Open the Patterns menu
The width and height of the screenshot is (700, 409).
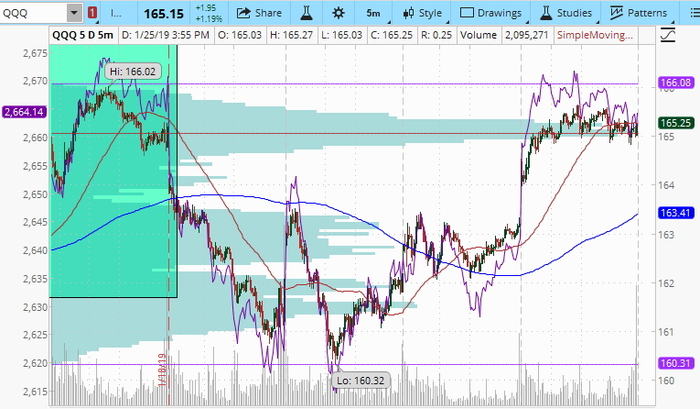coord(638,13)
